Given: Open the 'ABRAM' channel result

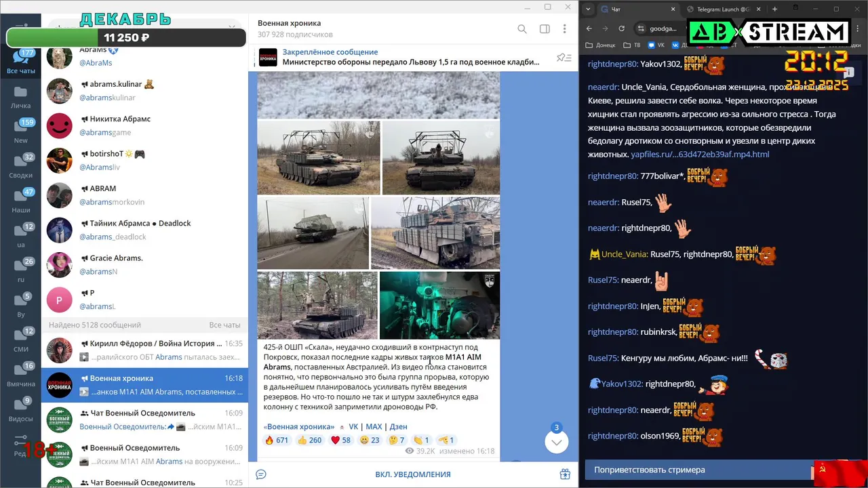Looking at the screenshot, I should [x=144, y=195].
